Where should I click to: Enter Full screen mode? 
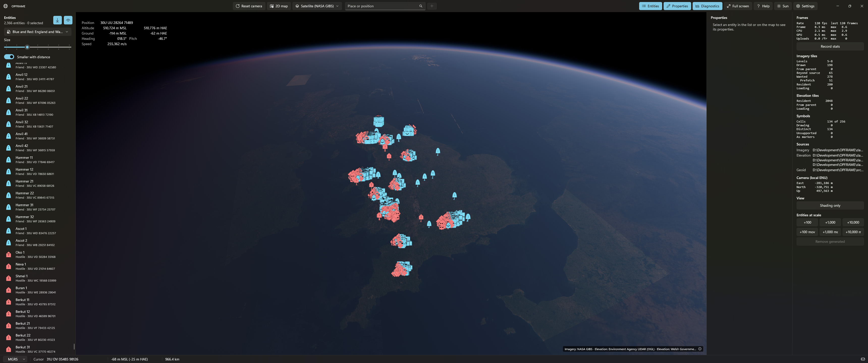coord(738,6)
